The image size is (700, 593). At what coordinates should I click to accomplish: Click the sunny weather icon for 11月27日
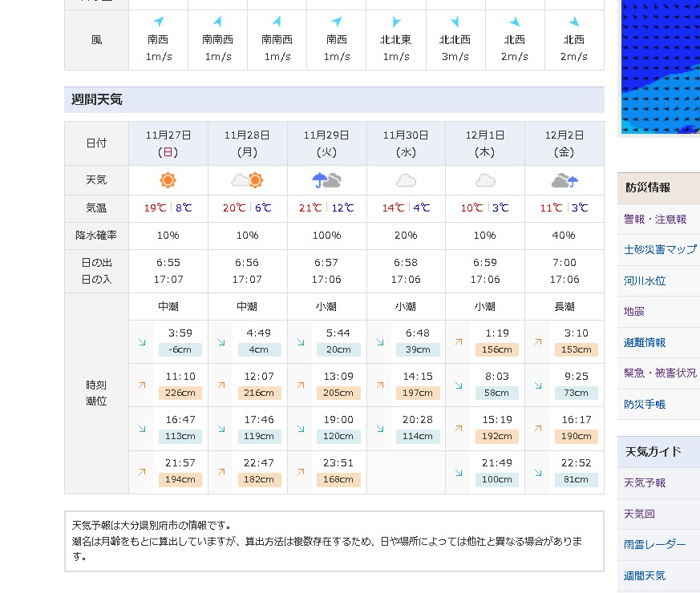pyautogui.click(x=168, y=180)
